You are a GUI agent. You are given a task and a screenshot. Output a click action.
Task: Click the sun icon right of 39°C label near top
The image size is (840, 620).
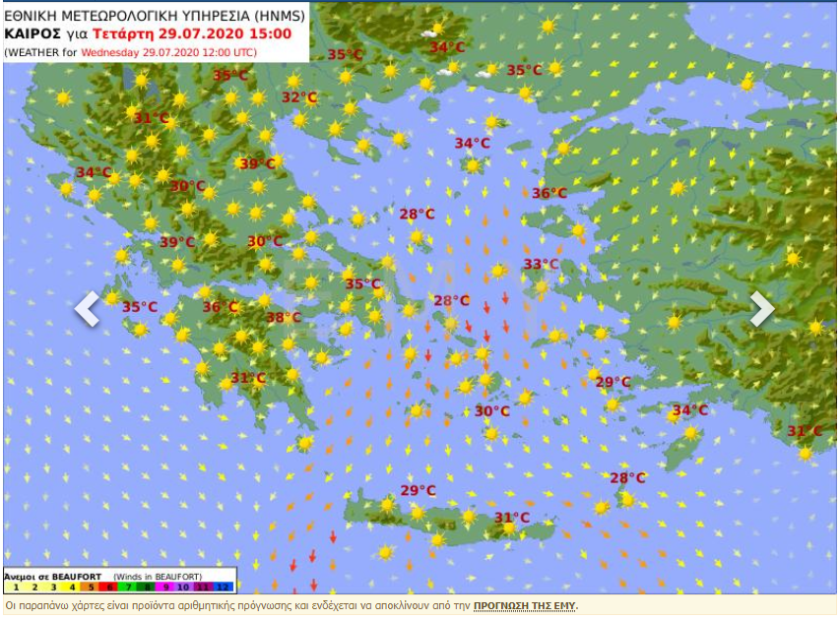click(x=277, y=161)
